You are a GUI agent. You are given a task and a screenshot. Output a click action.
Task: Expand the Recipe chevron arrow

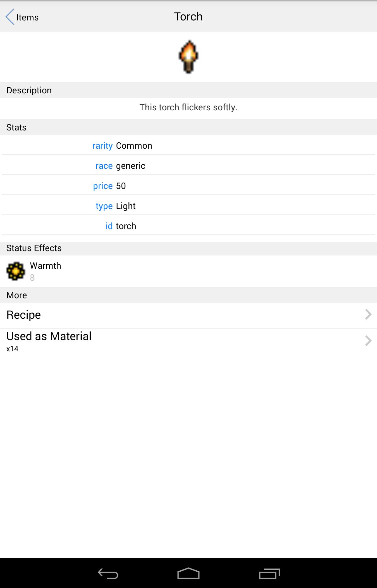(368, 315)
